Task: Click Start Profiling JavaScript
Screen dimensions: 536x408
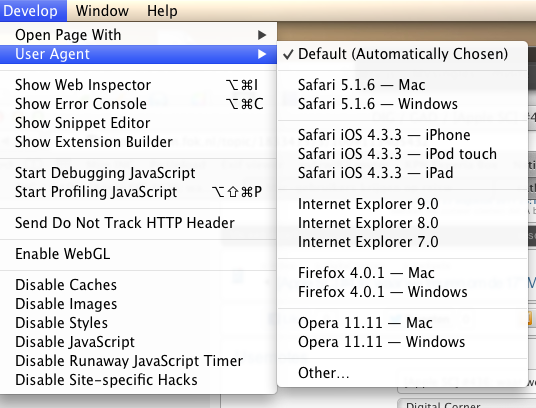Action: 138,192
